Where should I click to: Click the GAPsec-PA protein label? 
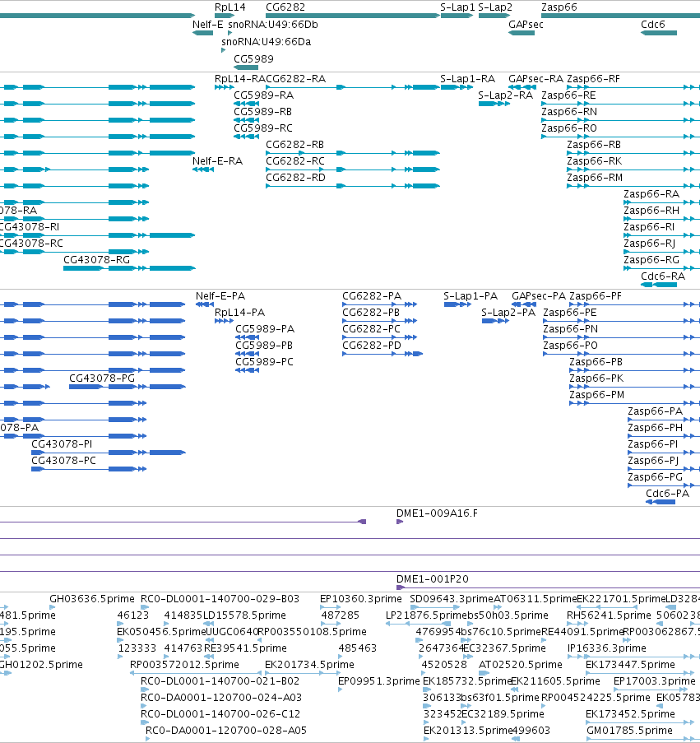click(x=539, y=296)
